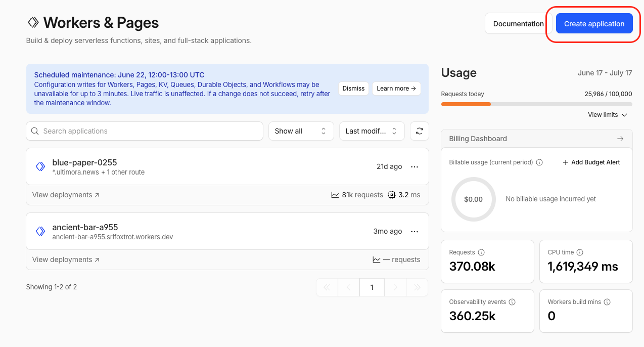
Task: Go to the first page arrow
Action: [327, 287]
